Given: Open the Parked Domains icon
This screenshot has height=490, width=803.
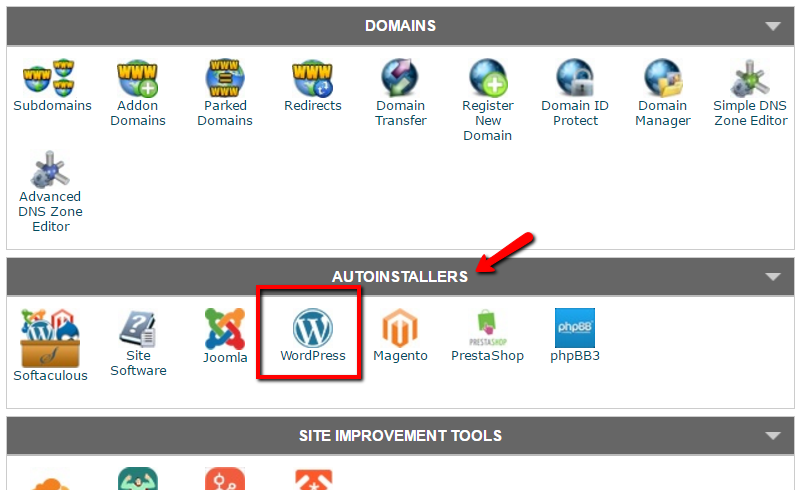Looking at the screenshot, I should point(225,78).
